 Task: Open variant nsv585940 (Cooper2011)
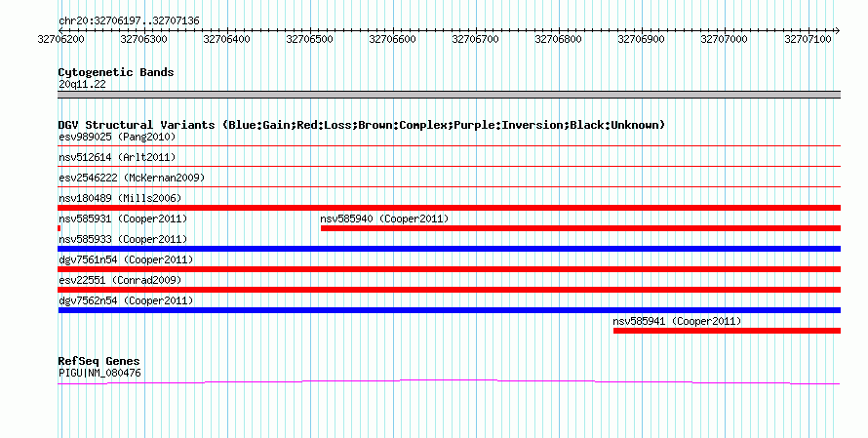[384, 219]
